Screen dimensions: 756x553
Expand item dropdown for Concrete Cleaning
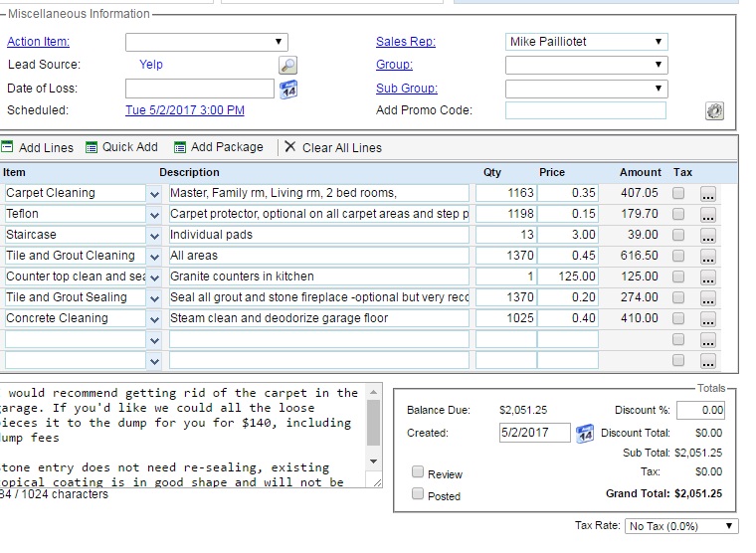click(154, 319)
